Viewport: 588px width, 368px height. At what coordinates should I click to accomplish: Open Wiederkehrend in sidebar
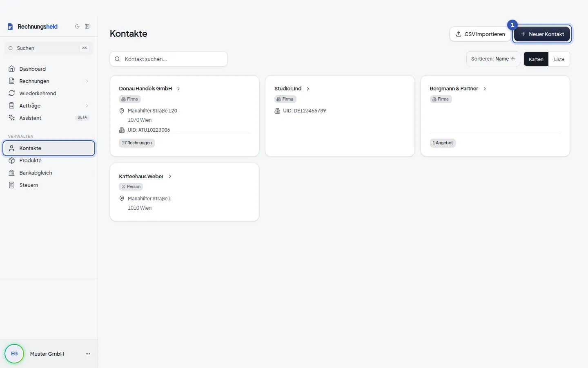[x=49, y=93]
